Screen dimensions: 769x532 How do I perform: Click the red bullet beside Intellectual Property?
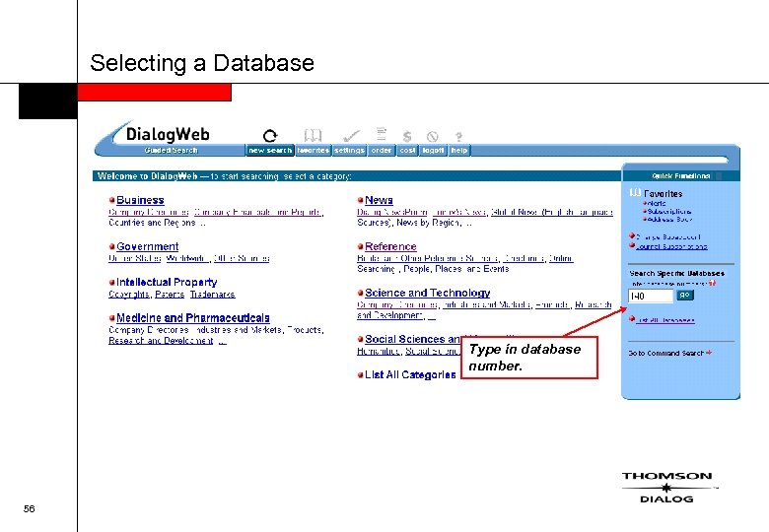(x=111, y=282)
